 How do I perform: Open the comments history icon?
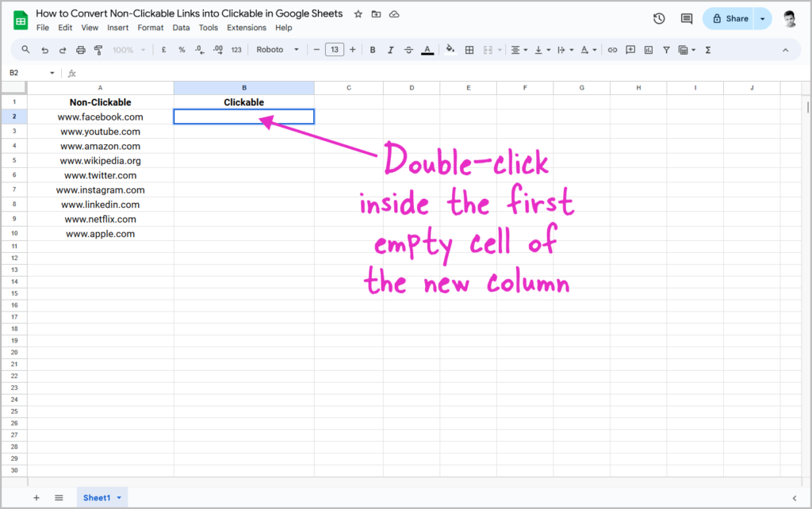point(687,19)
